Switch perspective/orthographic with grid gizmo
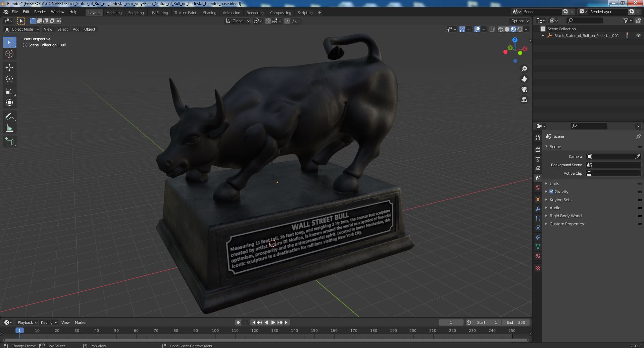 (524, 100)
